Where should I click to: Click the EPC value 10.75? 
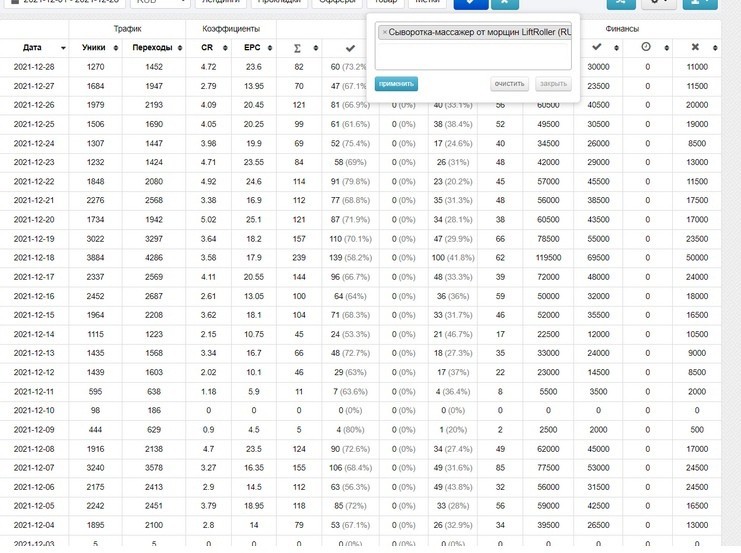(254, 334)
